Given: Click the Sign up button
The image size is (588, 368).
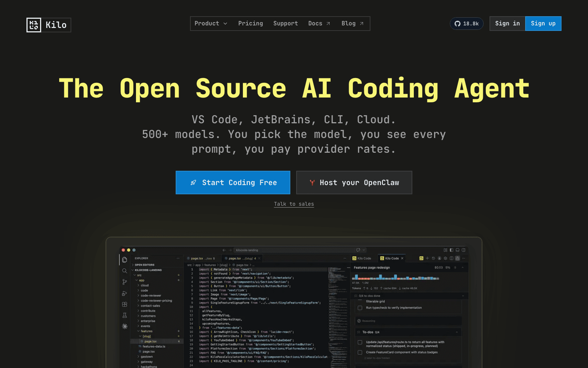Looking at the screenshot, I should (x=543, y=24).
